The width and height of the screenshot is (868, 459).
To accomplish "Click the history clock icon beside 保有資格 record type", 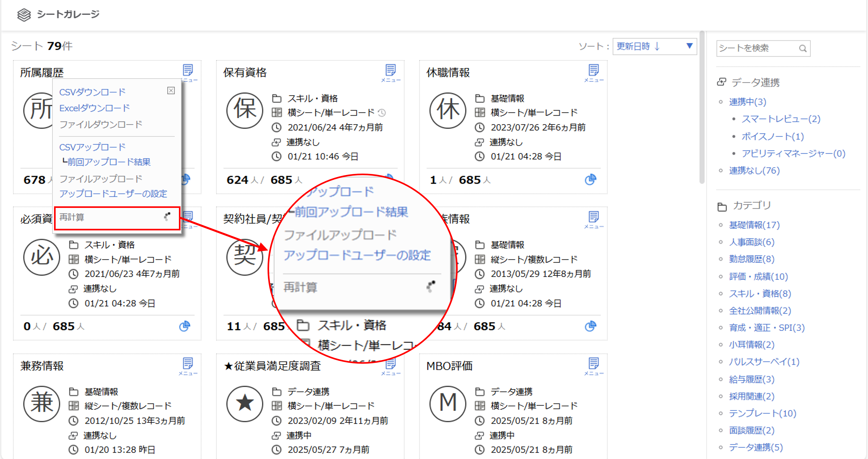I will [x=382, y=113].
